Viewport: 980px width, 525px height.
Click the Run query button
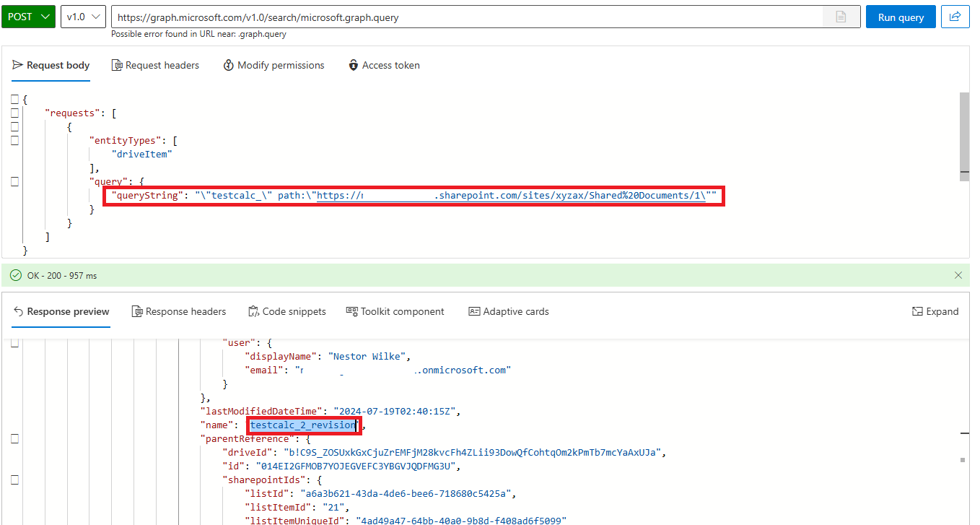901,17
